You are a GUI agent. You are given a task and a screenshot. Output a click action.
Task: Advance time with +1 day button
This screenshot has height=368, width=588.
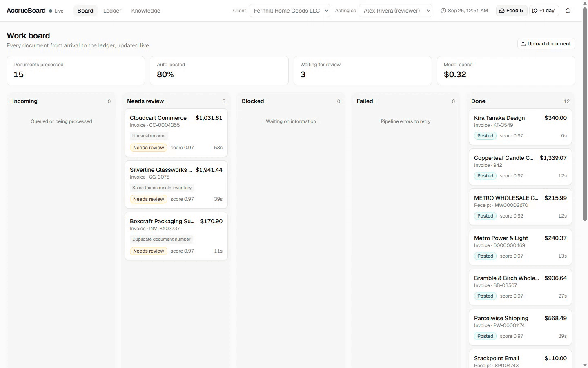(x=543, y=11)
